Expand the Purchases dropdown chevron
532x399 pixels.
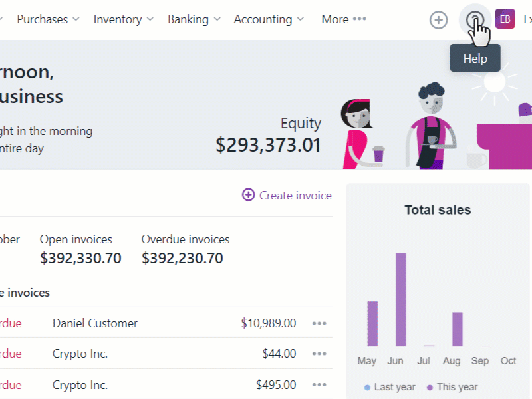click(x=76, y=19)
